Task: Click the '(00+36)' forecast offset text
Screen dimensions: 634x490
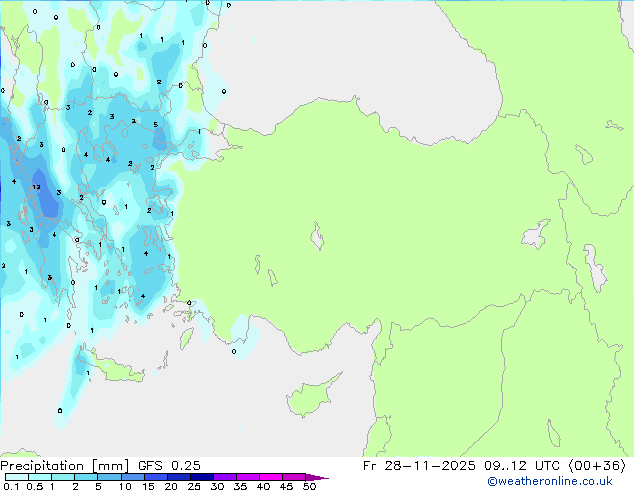Action: [597, 466]
